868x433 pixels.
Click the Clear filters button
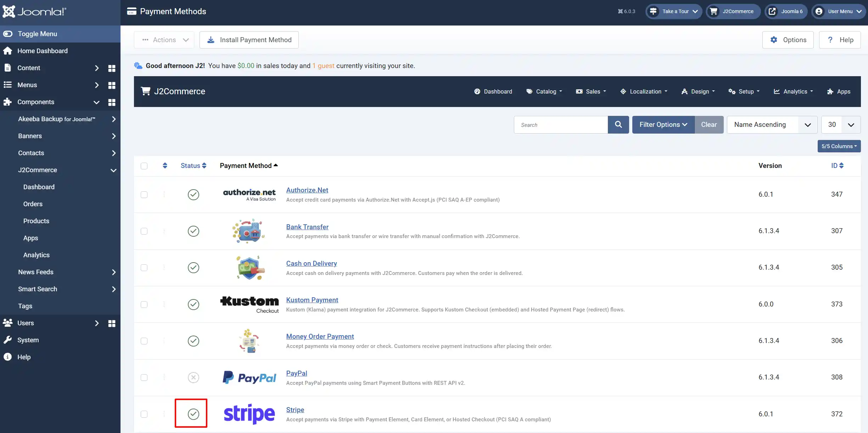[709, 125]
